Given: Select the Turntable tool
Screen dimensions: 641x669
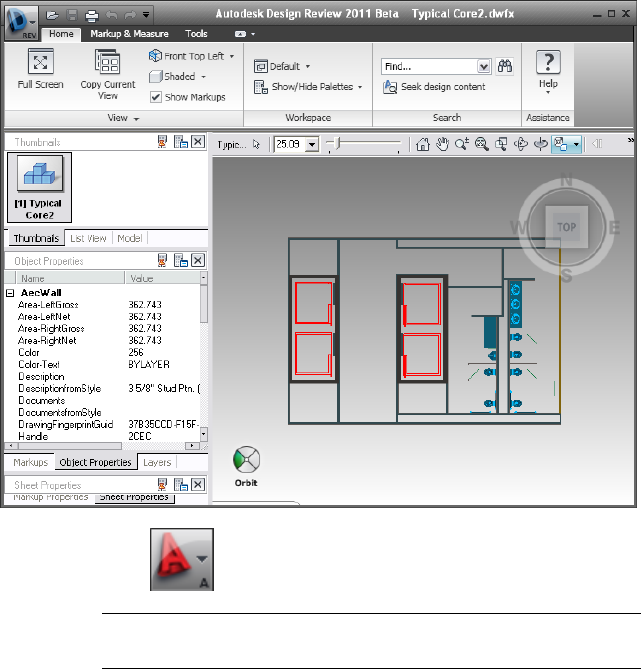Looking at the screenshot, I should [541, 144].
